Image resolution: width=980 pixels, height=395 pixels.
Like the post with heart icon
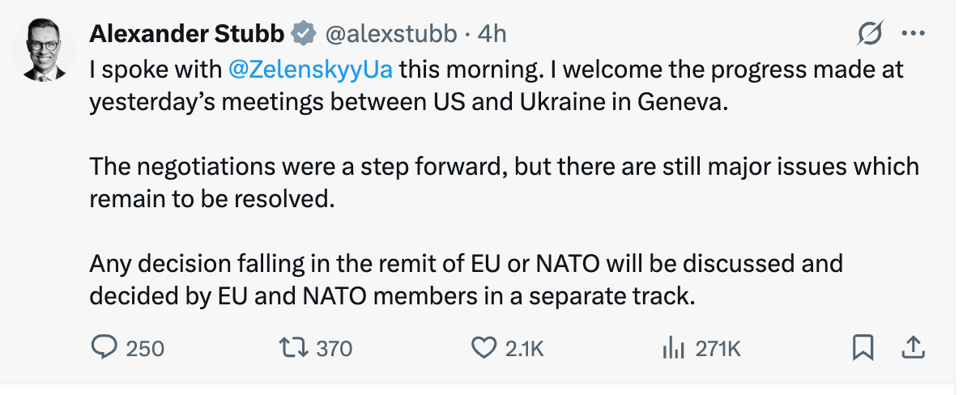[484, 347]
